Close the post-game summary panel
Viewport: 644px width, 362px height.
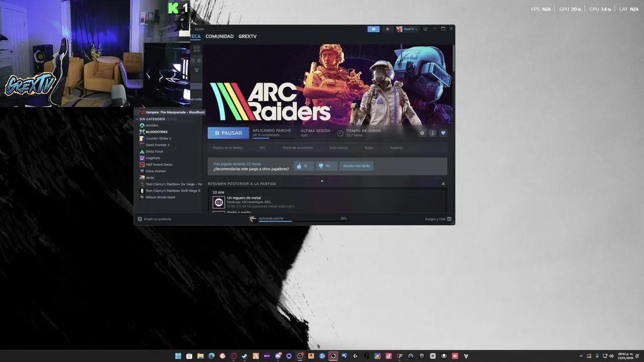click(x=443, y=184)
